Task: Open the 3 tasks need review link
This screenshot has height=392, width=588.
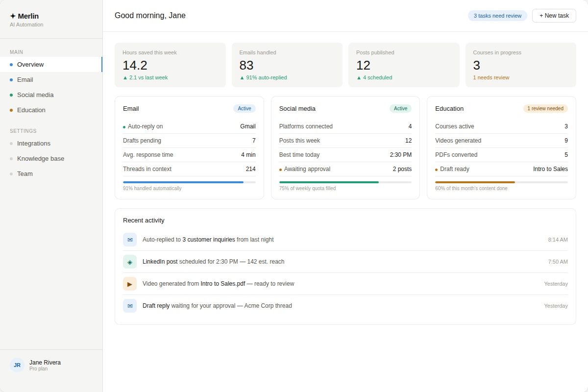Action: pyautogui.click(x=497, y=15)
